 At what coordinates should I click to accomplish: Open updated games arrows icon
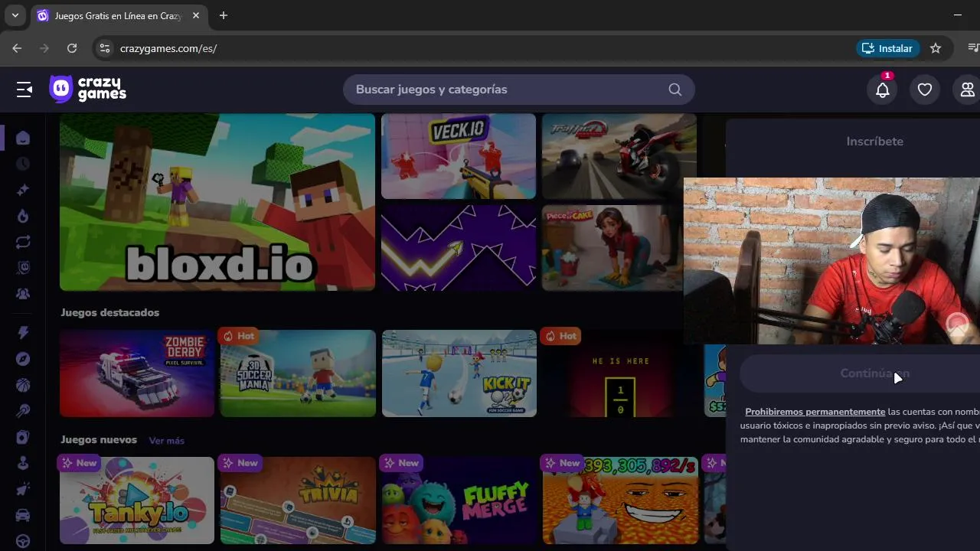[x=23, y=242]
